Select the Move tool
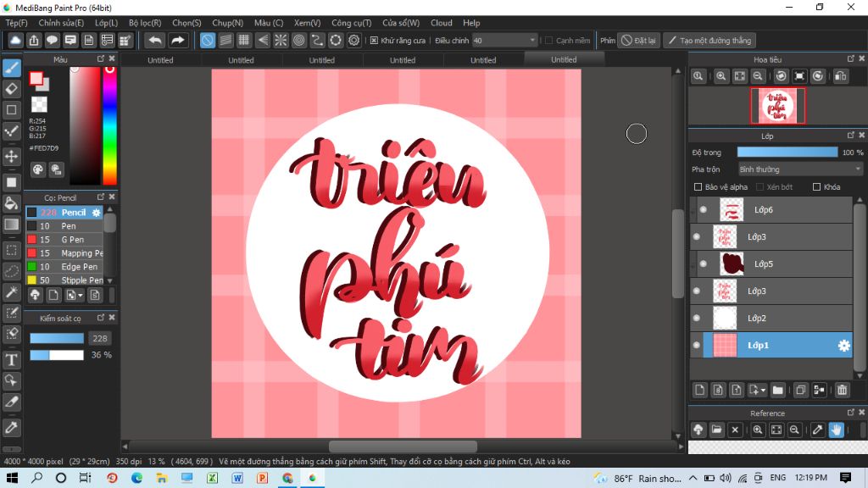 [12, 157]
